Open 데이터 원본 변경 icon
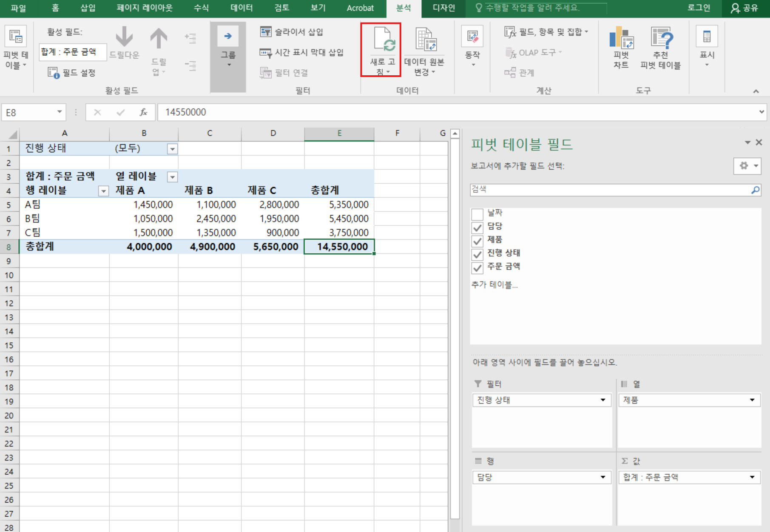770x532 pixels. tap(426, 39)
